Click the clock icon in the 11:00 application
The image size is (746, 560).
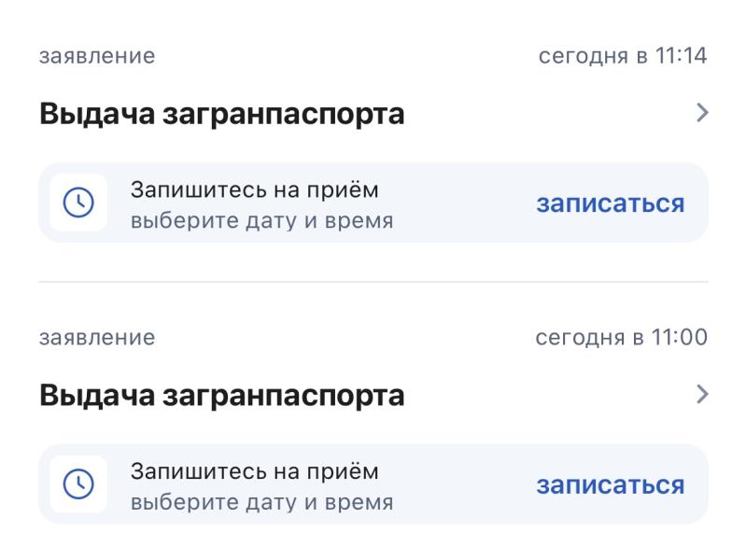[x=77, y=483]
